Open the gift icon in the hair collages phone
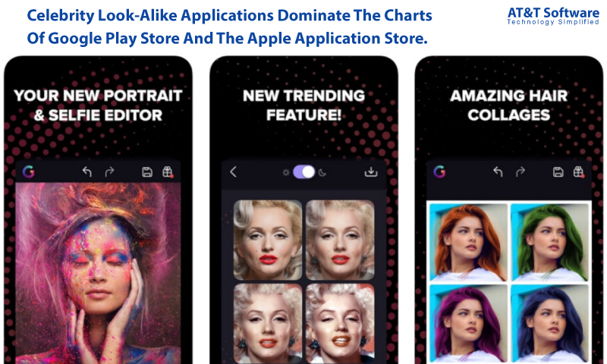The height and width of the screenshot is (364, 607). click(x=578, y=171)
